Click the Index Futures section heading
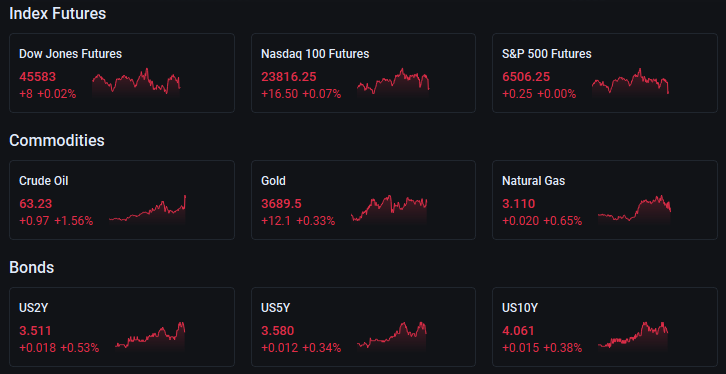The height and width of the screenshot is (374, 726). point(57,13)
